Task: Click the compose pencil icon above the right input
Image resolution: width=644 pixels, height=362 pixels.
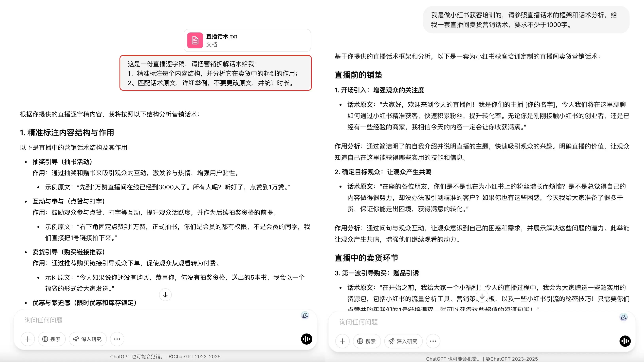Action: 623,317
